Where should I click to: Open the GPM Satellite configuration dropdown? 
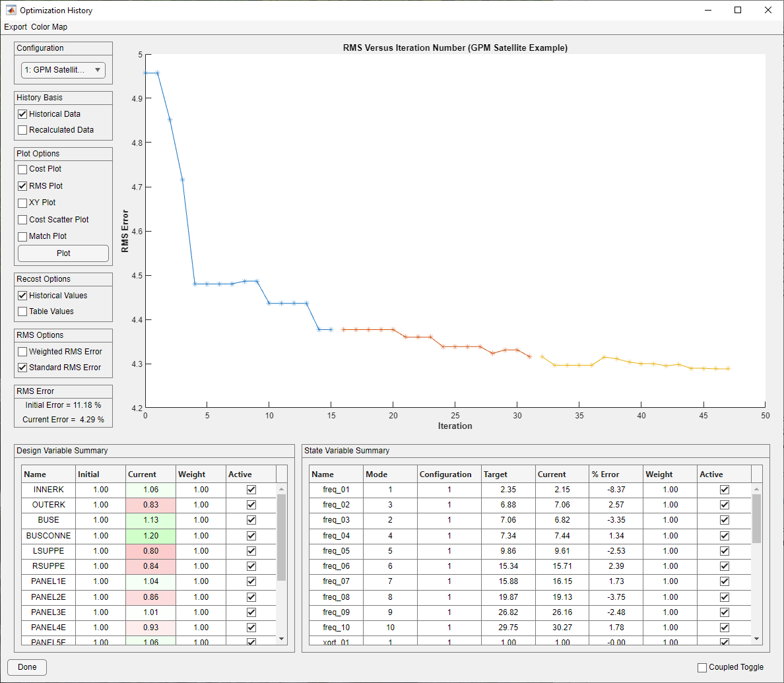(63, 70)
